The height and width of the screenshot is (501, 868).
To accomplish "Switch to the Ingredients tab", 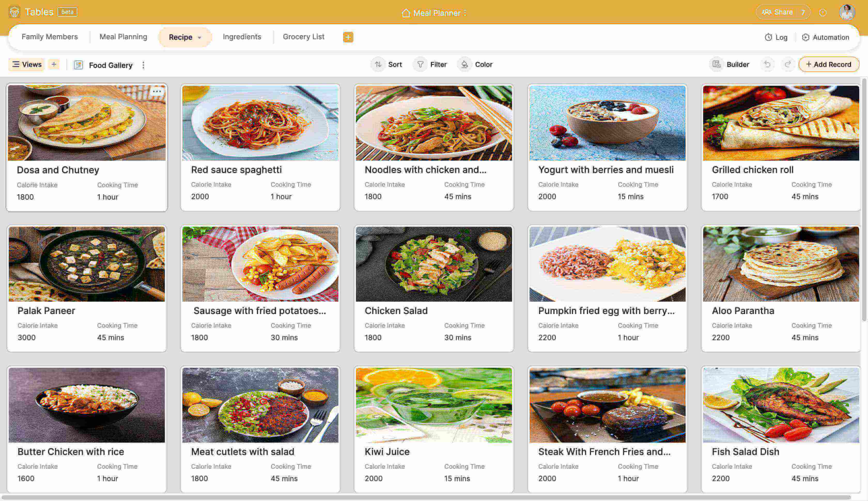I will click(x=242, y=37).
